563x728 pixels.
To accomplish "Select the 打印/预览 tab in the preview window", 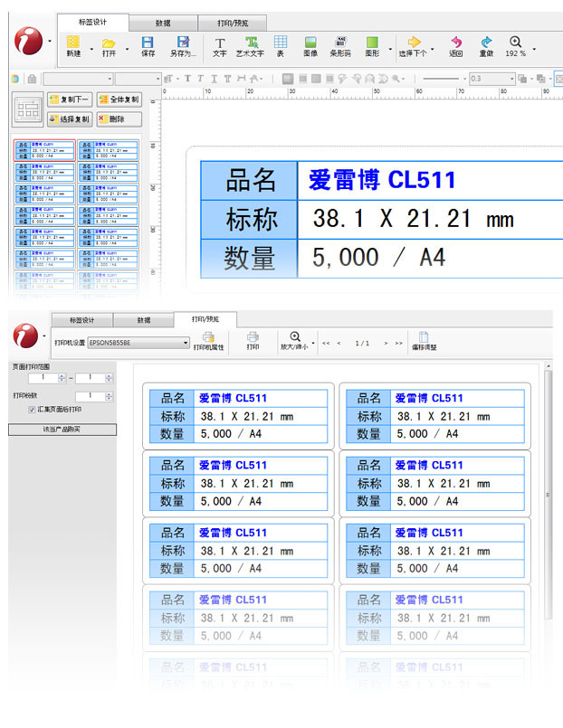I will pyautogui.click(x=205, y=319).
